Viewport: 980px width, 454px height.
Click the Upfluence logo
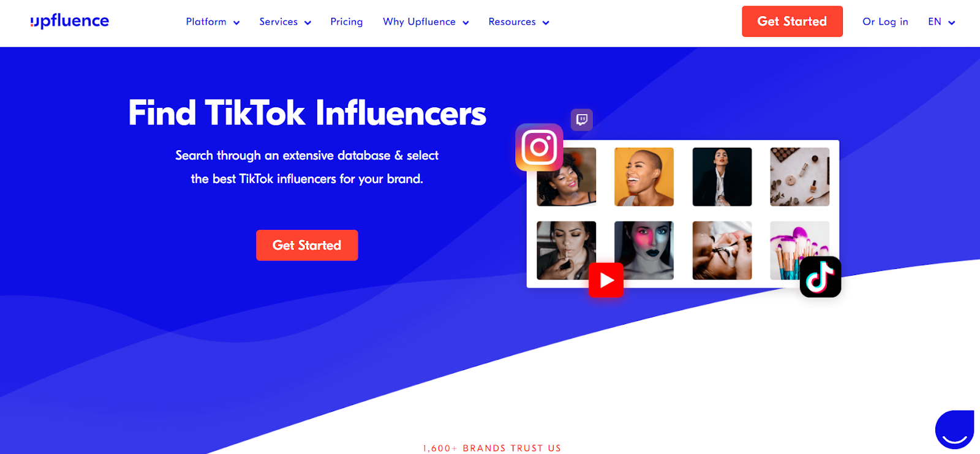(x=69, y=21)
